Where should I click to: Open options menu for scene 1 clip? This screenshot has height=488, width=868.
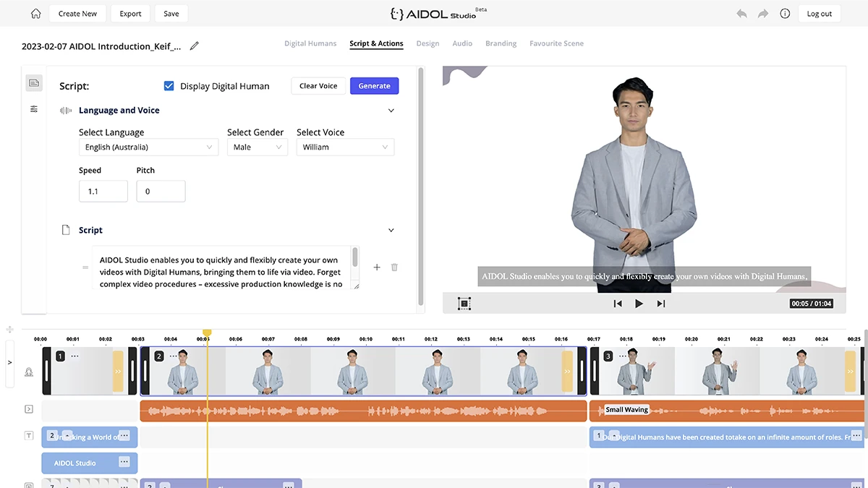point(75,356)
